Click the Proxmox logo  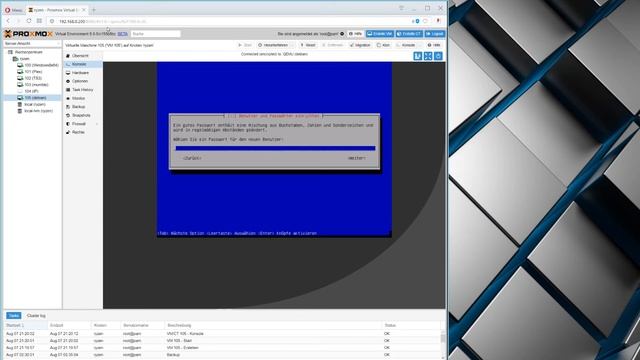[29, 34]
